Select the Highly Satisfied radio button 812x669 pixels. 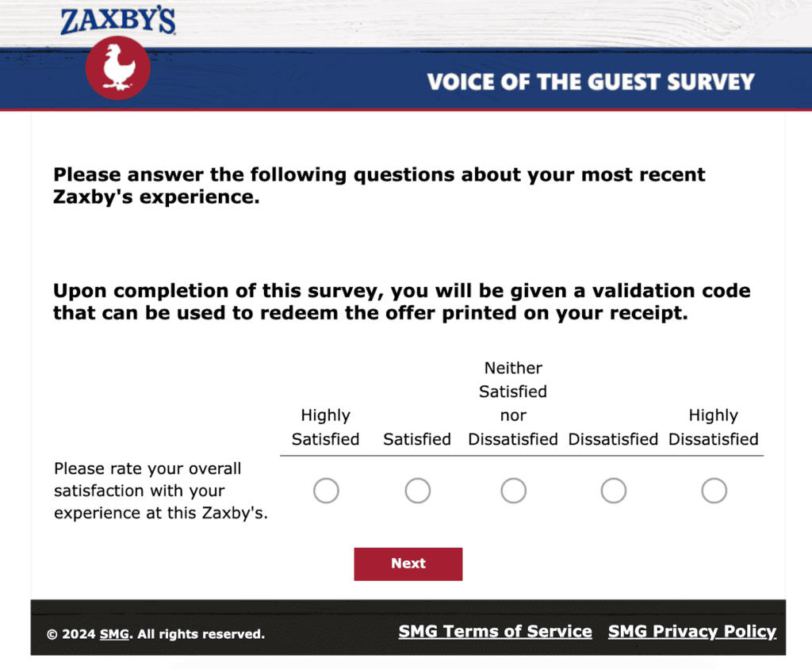tap(326, 491)
